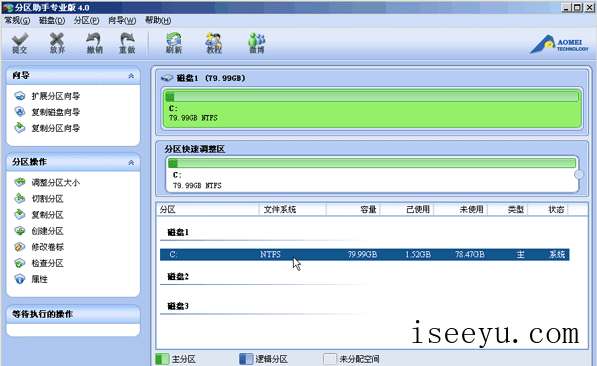Collapse the 向导 panel chevron
The image size is (597, 366).
pos(131,76)
